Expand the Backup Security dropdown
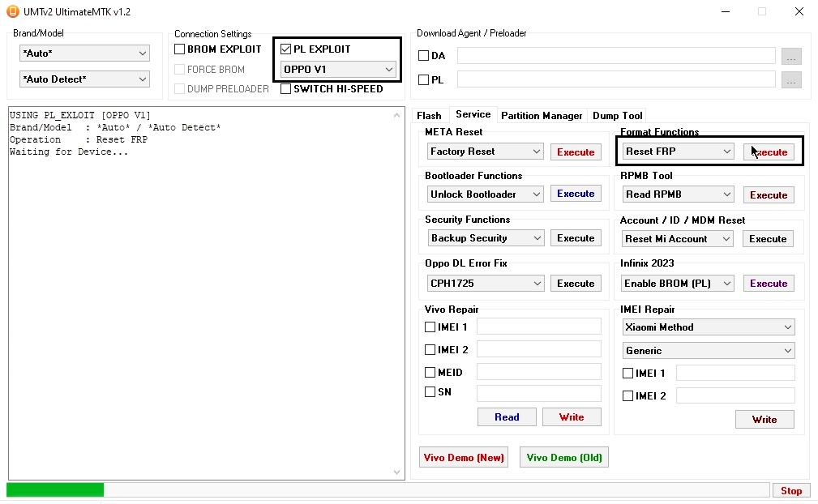The height and width of the screenshot is (504, 818). click(485, 238)
